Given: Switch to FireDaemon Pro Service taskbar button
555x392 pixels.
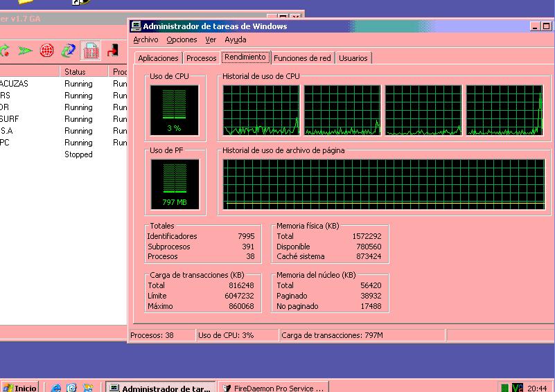Looking at the screenshot, I should [273, 388].
